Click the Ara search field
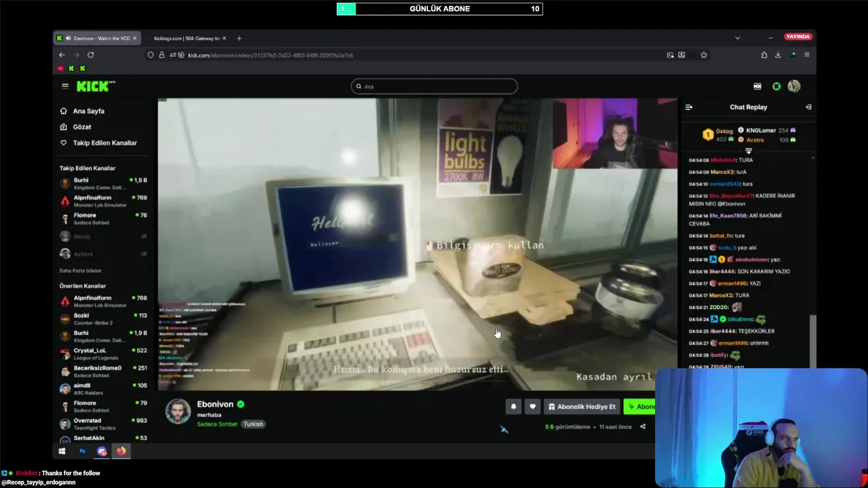The width and height of the screenshot is (868, 488). [x=434, y=86]
